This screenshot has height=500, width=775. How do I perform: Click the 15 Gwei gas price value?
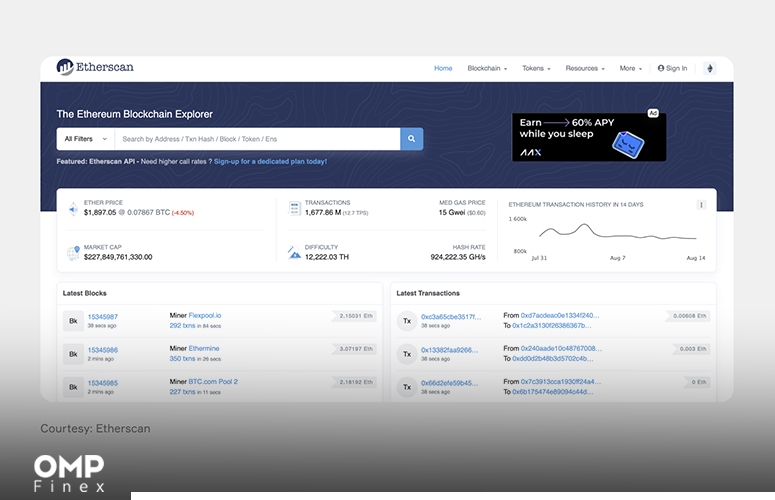click(x=452, y=212)
